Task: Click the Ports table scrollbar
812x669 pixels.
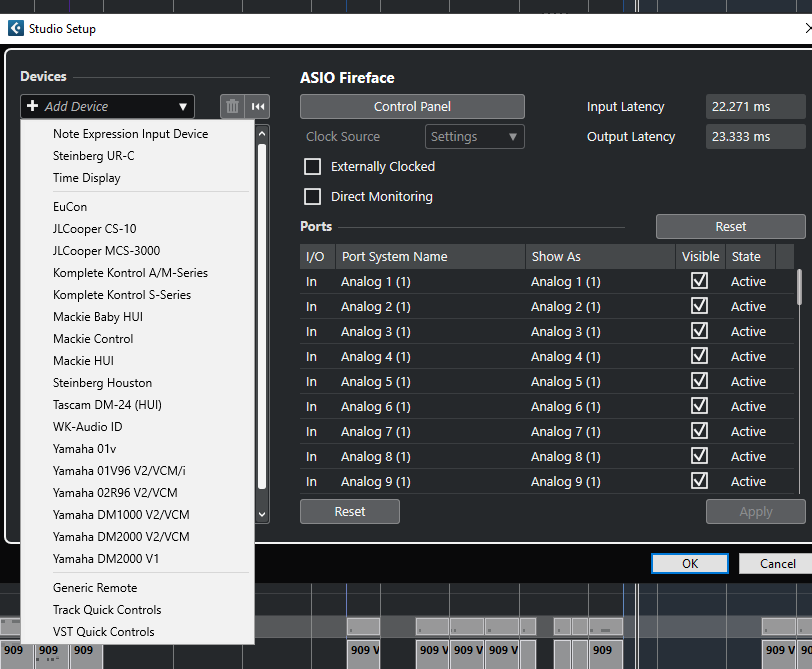Action: (x=800, y=287)
